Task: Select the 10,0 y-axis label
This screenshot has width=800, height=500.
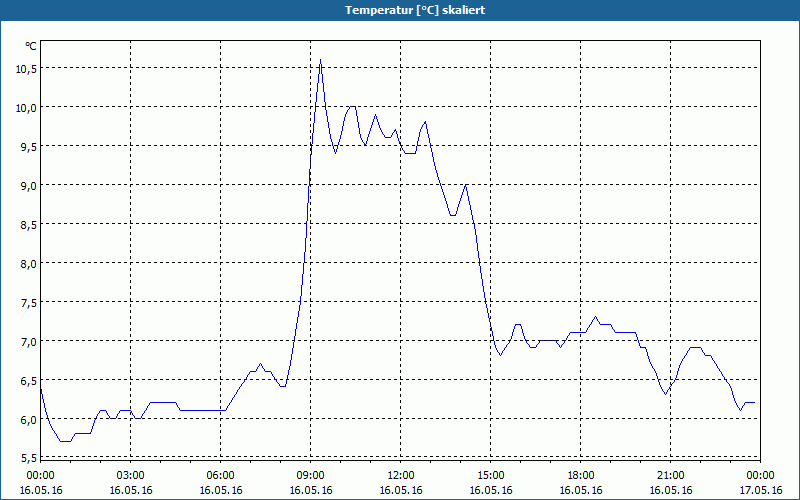Action: point(26,108)
